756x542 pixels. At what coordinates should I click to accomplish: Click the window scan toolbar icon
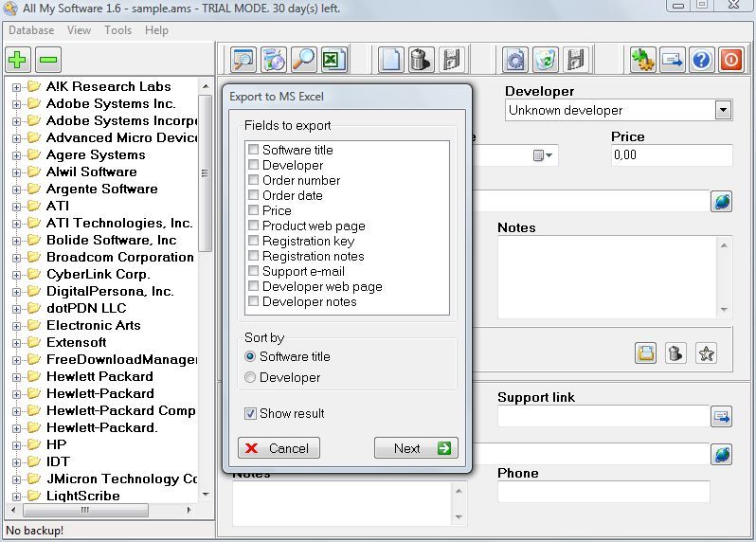tap(243, 60)
